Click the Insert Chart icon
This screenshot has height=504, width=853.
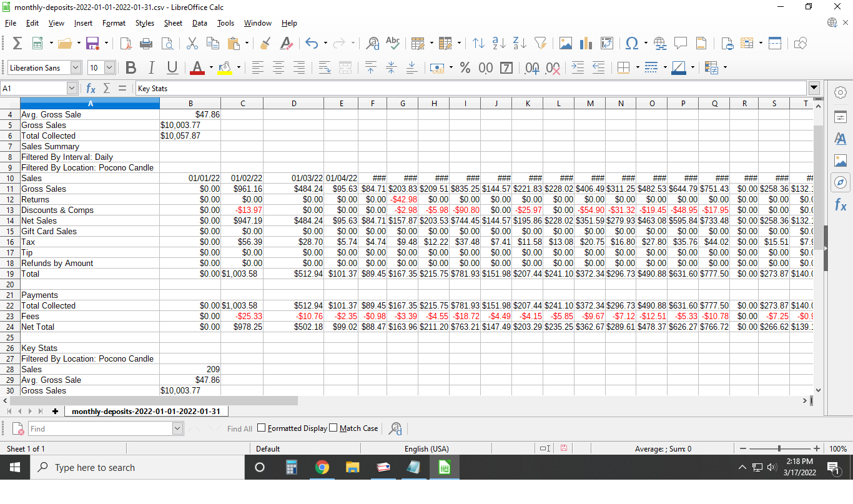[x=586, y=43]
